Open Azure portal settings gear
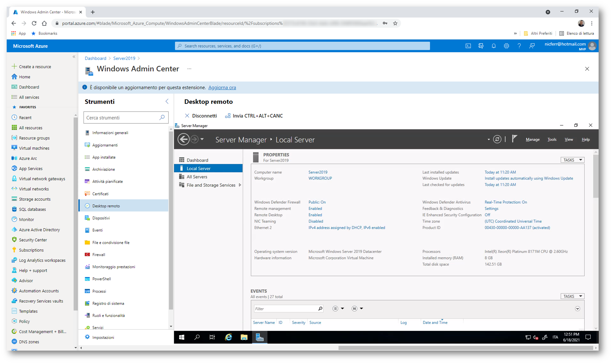Screen dimensions: 612x364 pos(506,46)
